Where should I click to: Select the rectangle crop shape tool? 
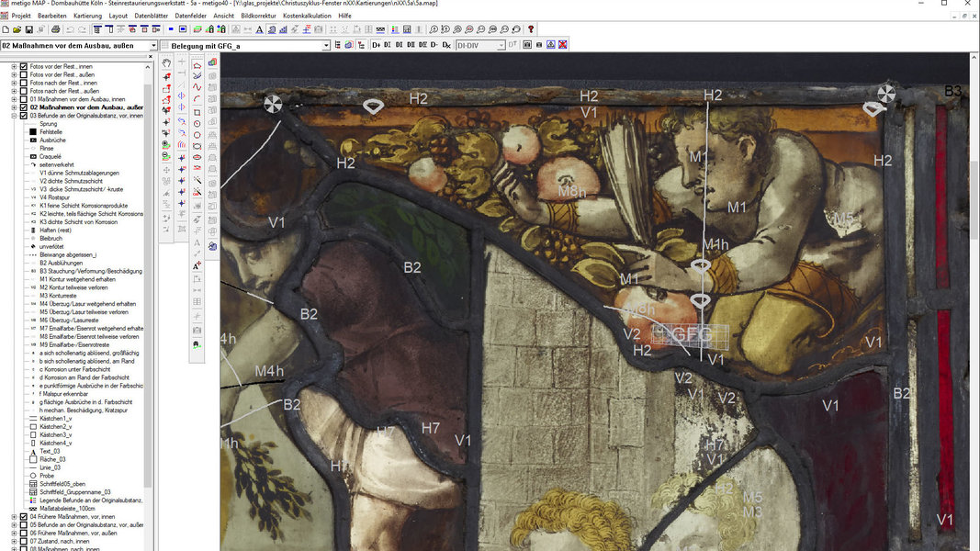click(197, 112)
